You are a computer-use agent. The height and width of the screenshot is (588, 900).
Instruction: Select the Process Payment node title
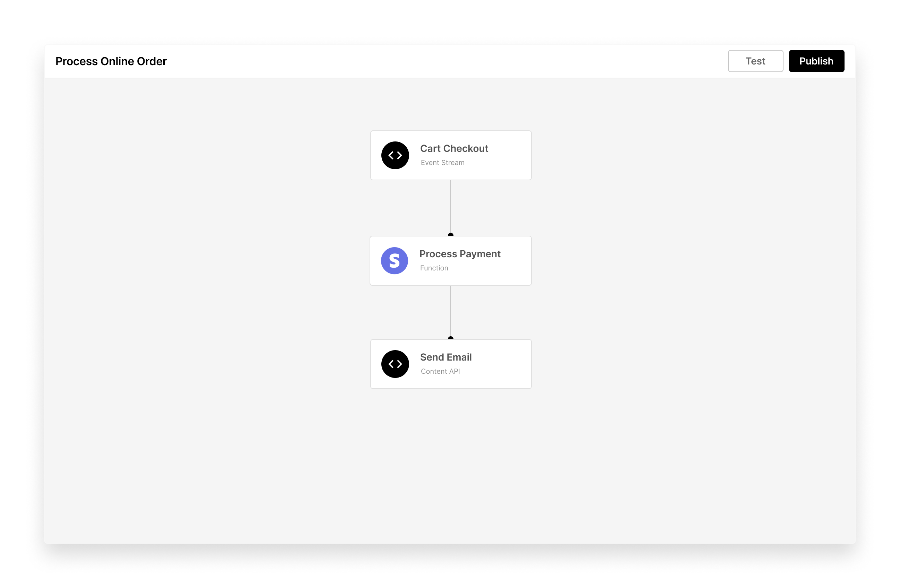(x=459, y=254)
